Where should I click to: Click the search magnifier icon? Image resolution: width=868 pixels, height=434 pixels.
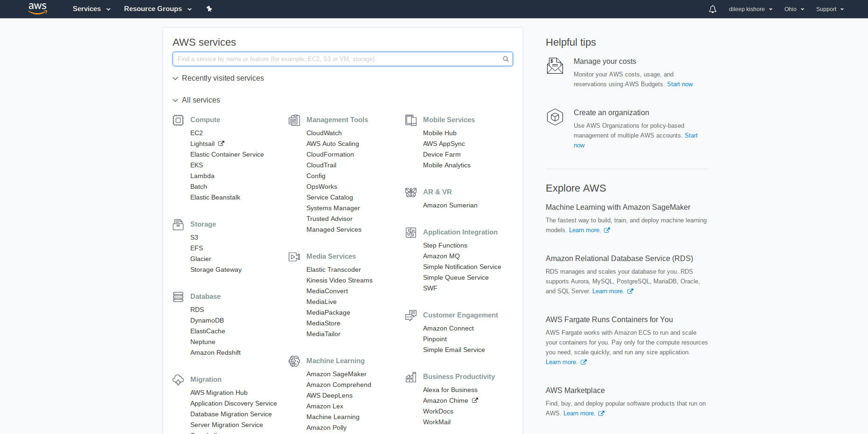pos(506,59)
